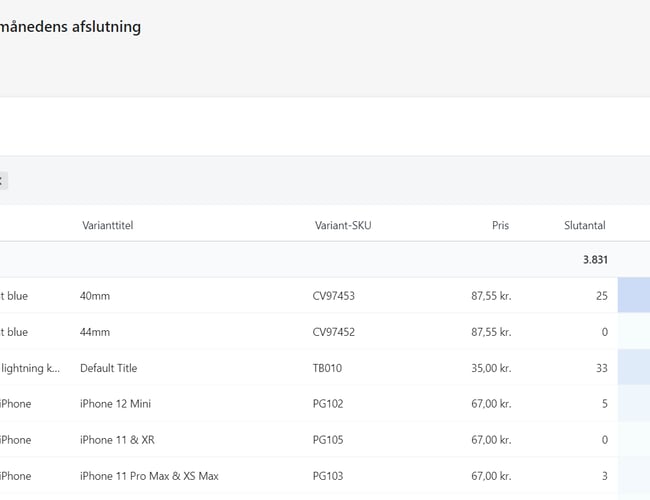The height and width of the screenshot is (500, 650).
Task: Select the 40mm variant title cell
Action: (x=95, y=296)
